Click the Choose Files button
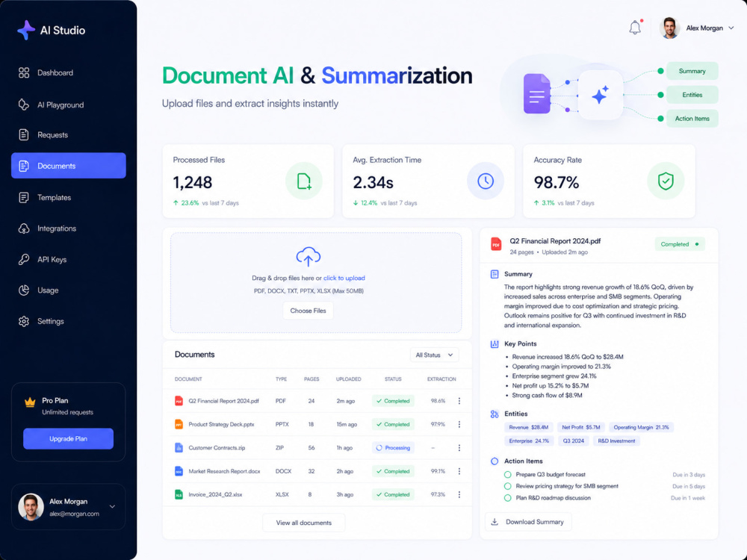Image resolution: width=747 pixels, height=560 pixels. [309, 311]
